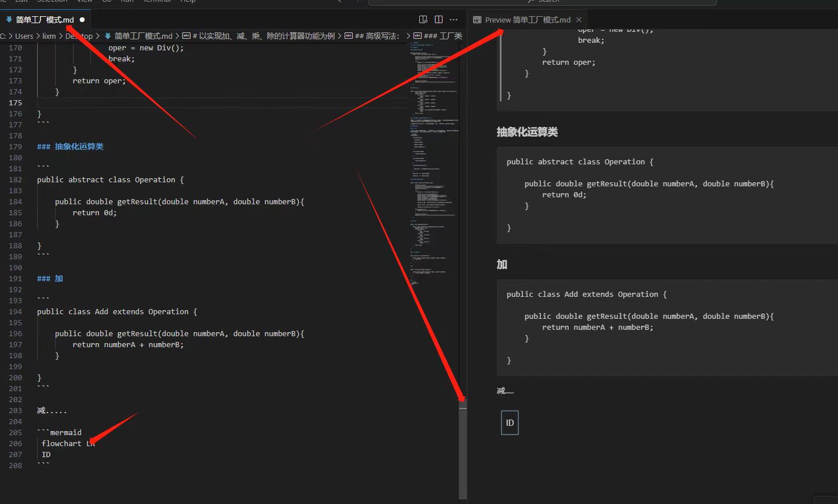Click the ID mermaid node in preview
Viewport: 838px width, 504px height.
pos(510,422)
